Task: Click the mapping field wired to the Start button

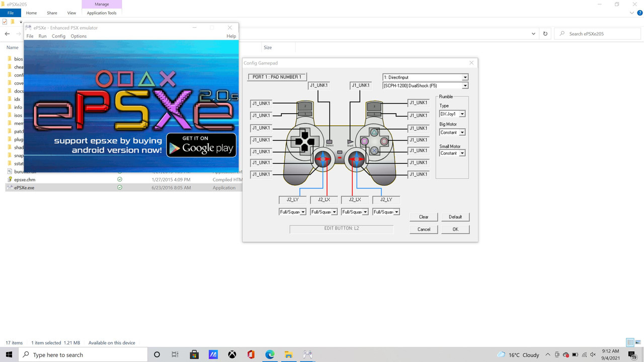Action: pyautogui.click(x=361, y=85)
